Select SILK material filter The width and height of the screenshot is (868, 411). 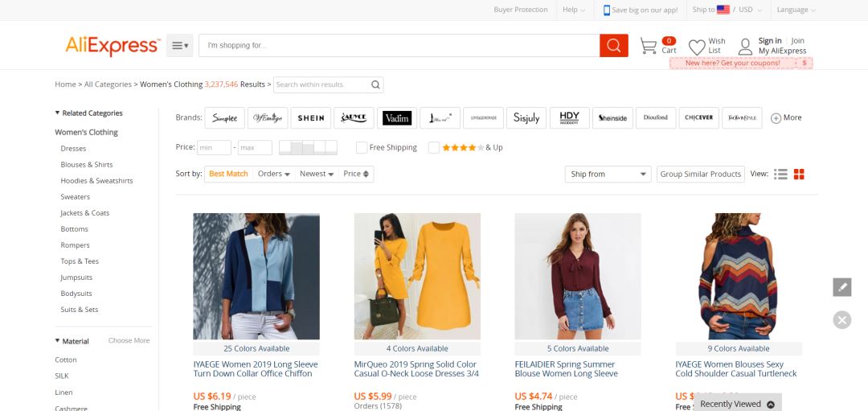tap(62, 376)
